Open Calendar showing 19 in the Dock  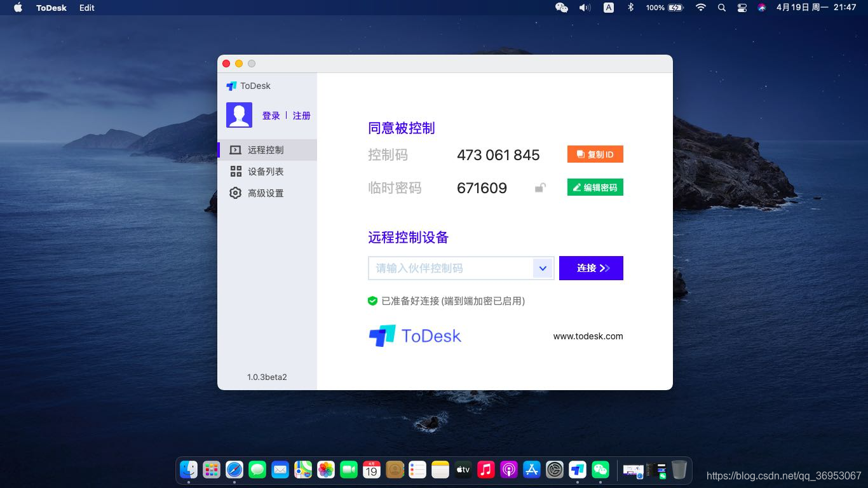(372, 470)
